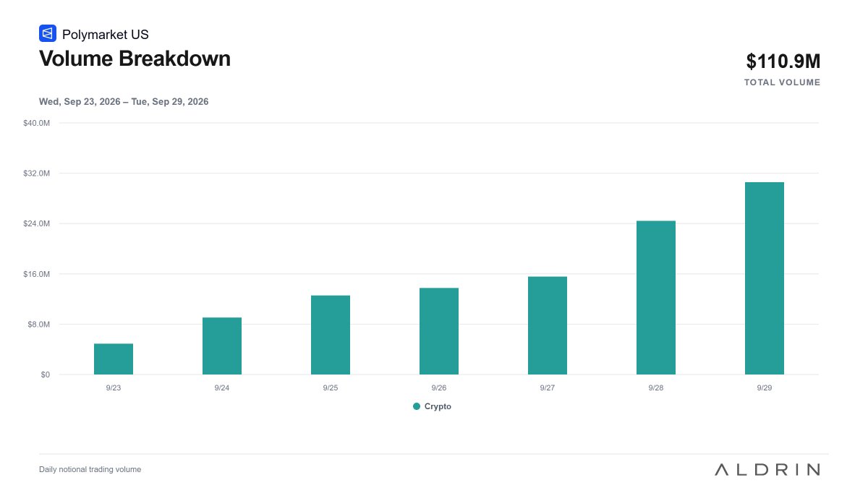Click the $8.0M axis label
The width and height of the screenshot is (868, 488).
click(38, 324)
